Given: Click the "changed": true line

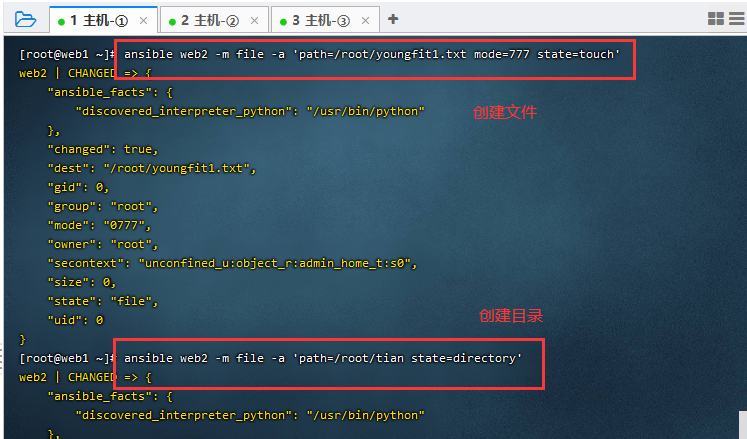Looking at the screenshot, I should coord(102,149).
